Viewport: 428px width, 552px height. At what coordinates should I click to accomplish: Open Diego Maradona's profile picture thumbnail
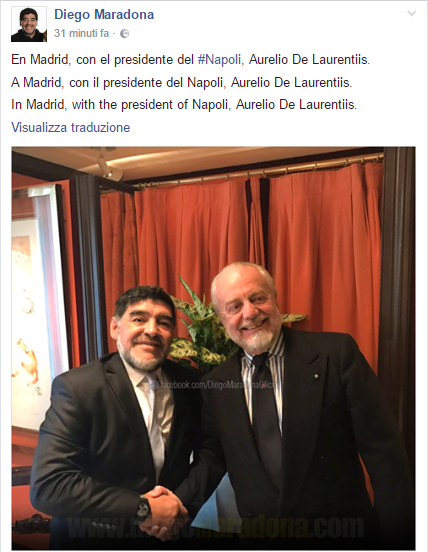click(29, 24)
